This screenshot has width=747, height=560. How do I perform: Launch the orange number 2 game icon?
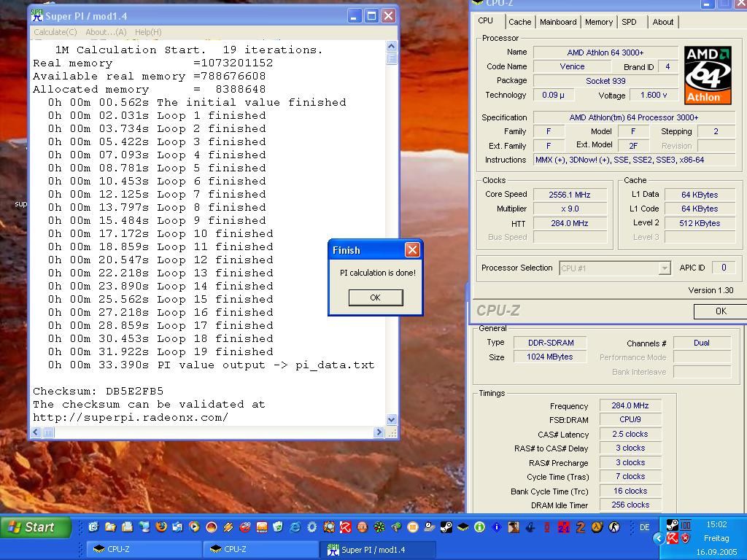point(581,526)
